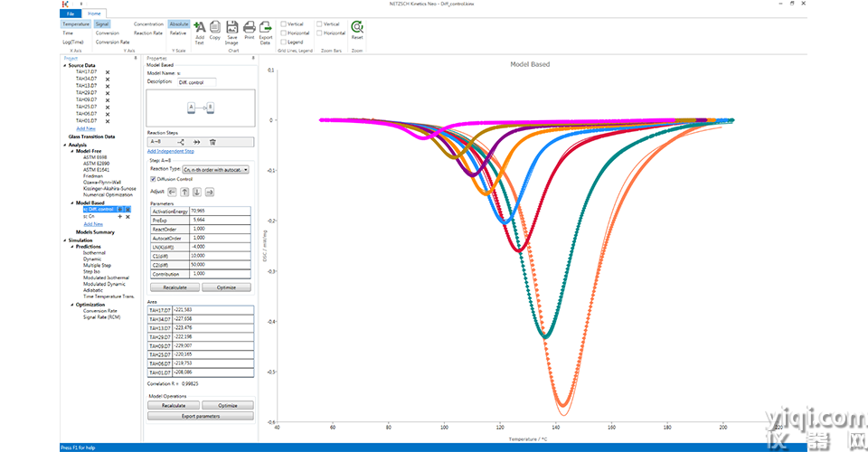Open the File menu
This screenshot has height=452, width=868.
coord(71,14)
